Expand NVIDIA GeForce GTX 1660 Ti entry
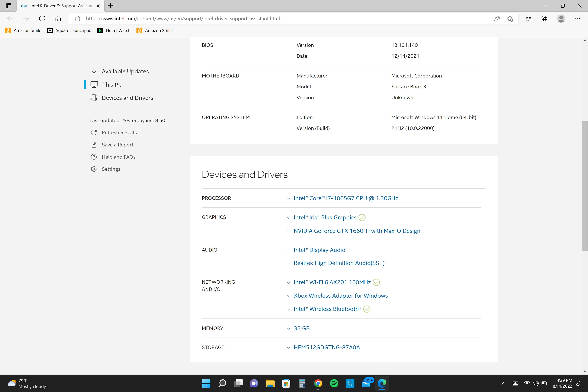588x392 pixels. click(289, 231)
